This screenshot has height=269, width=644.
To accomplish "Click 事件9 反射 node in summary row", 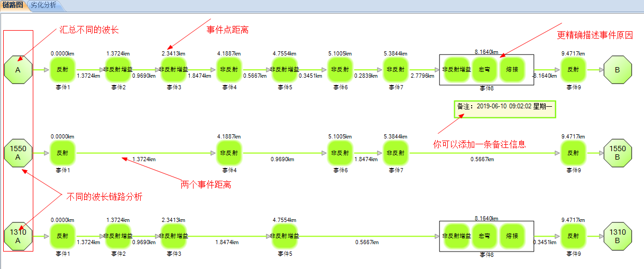I will (x=573, y=70).
